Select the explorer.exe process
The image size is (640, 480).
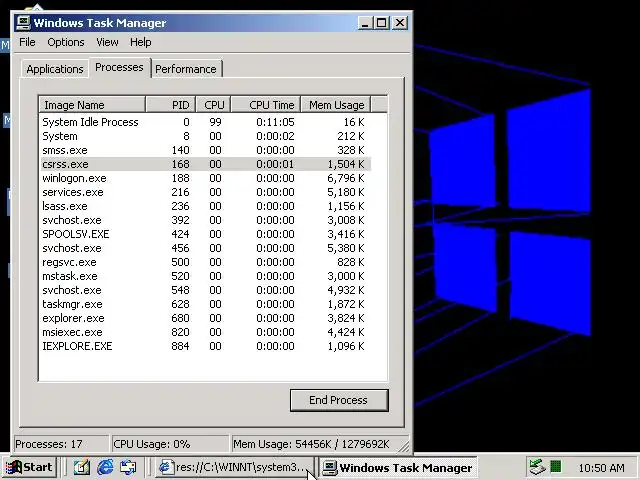[x=205, y=318]
